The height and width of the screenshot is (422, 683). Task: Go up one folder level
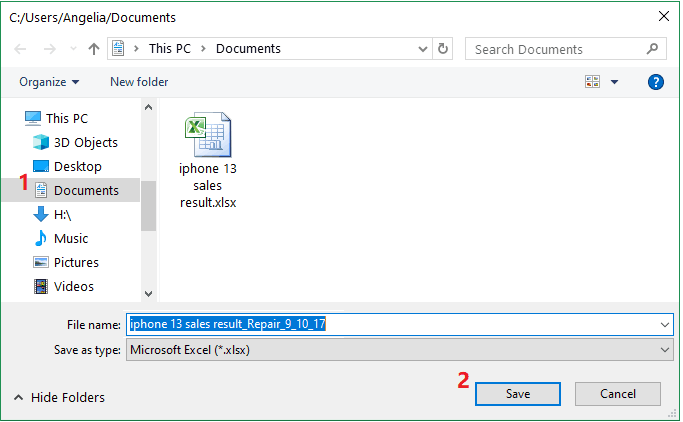(x=94, y=49)
